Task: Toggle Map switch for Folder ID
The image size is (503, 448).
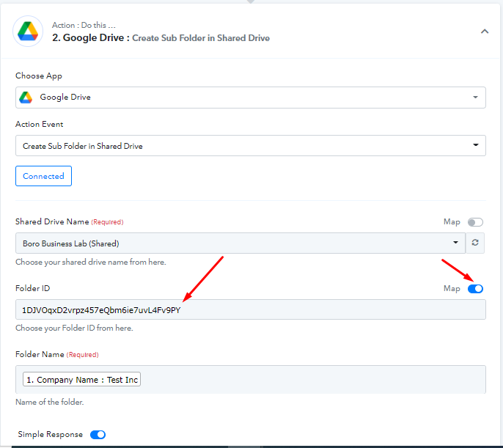Action: coord(475,289)
